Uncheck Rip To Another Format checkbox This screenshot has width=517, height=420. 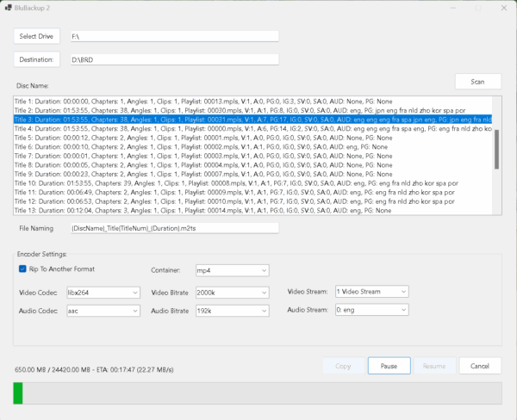[22, 269]
